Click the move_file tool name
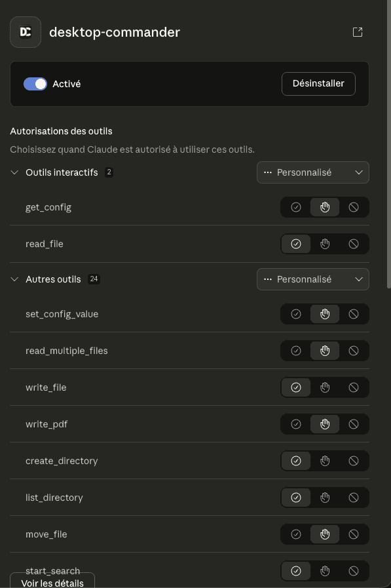 point(46,534)
